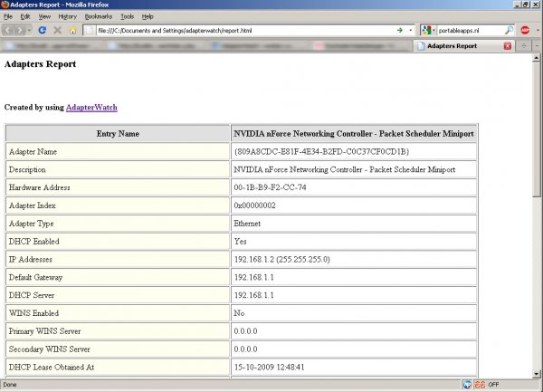Open the View menu

coord(44,16)
